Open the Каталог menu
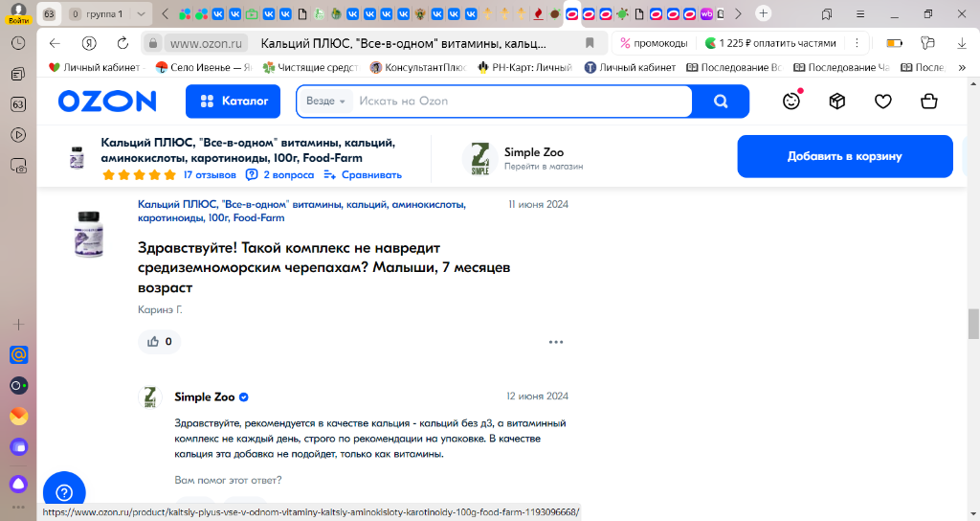 (x=233, y=102)
